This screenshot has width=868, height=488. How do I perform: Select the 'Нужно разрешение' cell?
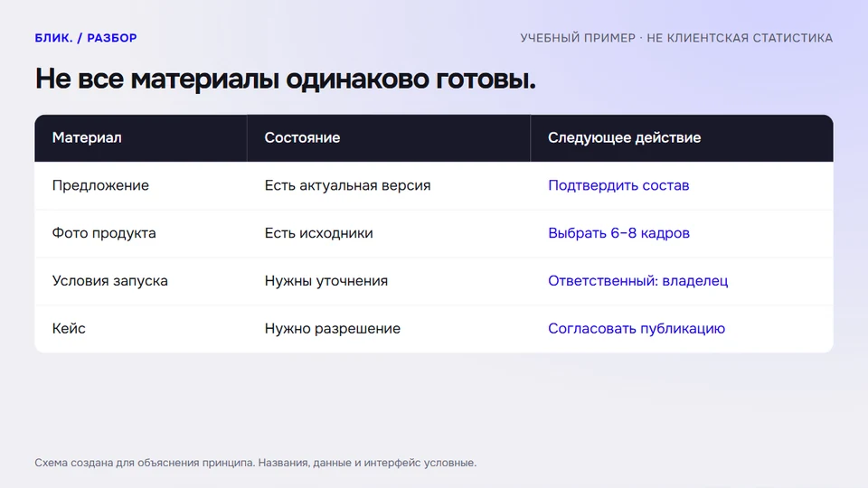tap(389, 329)
